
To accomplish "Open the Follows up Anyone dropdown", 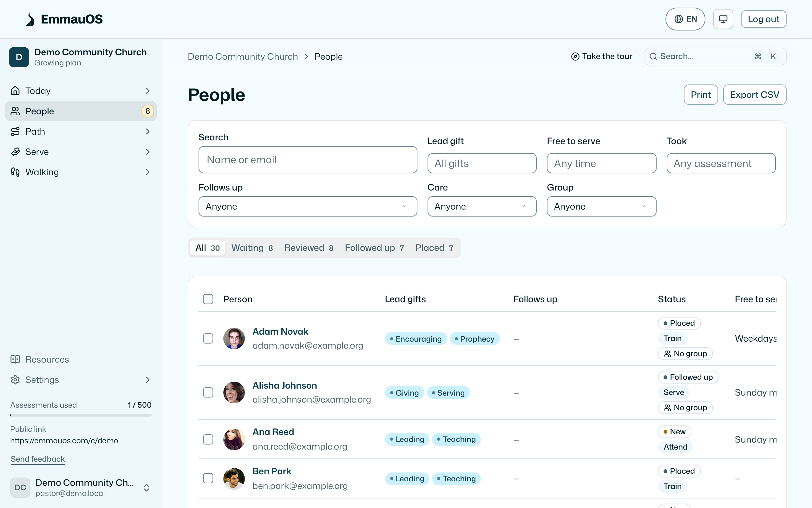I will coord(308,206).
